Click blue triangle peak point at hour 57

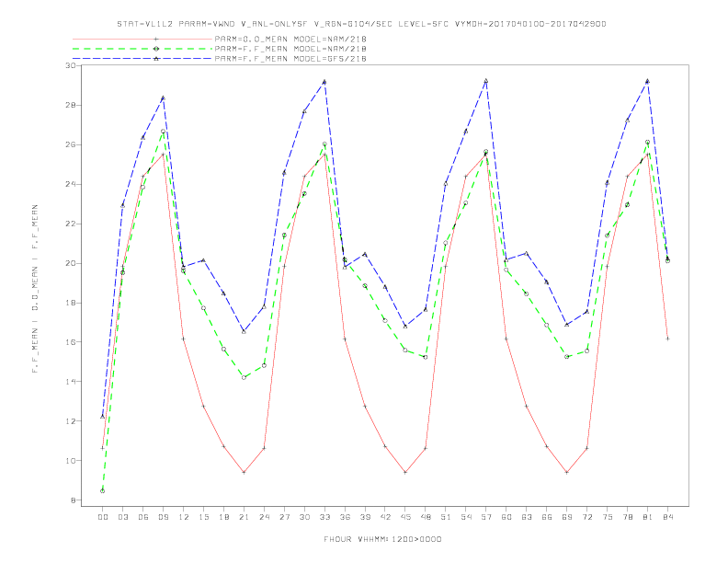[486, 81]
